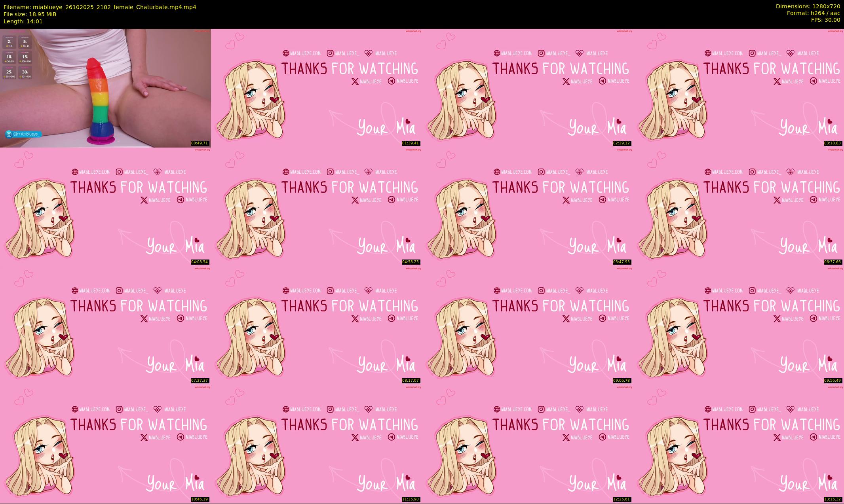This screenshot has width=844, height=504.
Task: Click X logo in the 03:18.83 frame
Action: click(x=777, y=81)
